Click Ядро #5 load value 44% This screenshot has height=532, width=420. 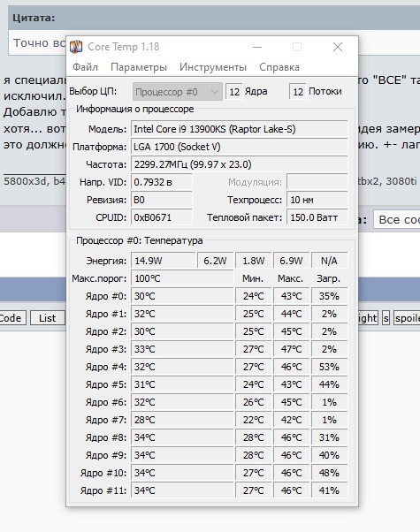329,384
